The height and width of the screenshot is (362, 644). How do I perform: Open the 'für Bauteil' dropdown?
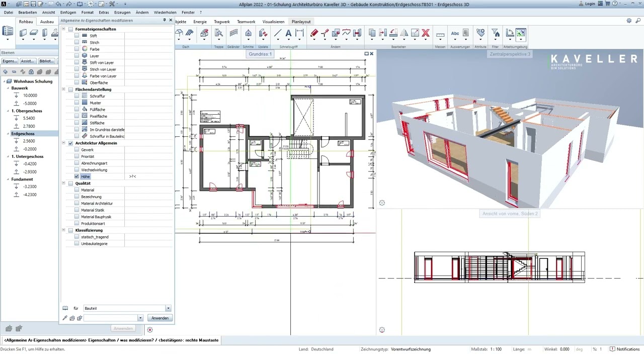click(x=168, y=308)
